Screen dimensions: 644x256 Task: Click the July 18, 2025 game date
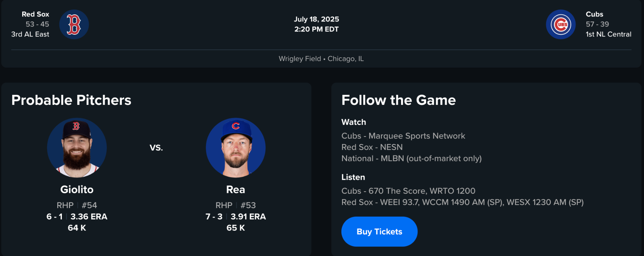pyautogui.click(x=316, y=19)
